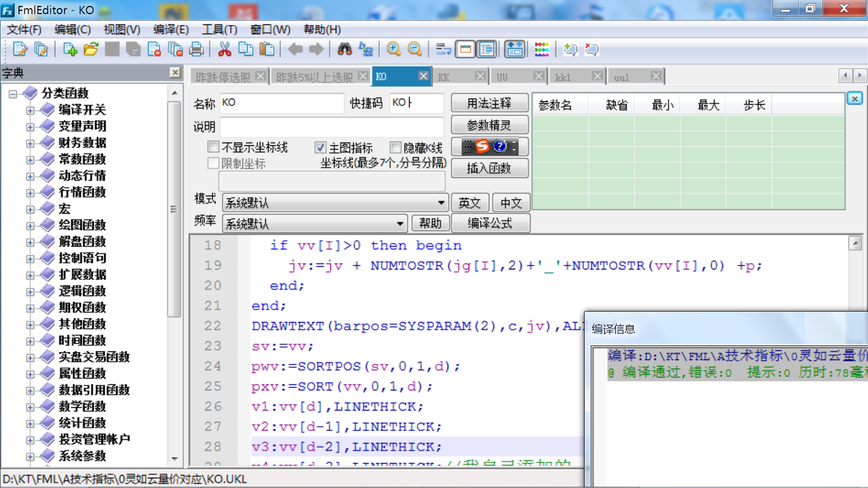The width and height of the screenshot is (868, 488).
Task: Open the 工具 menu
Action: [x=219, y=30]
